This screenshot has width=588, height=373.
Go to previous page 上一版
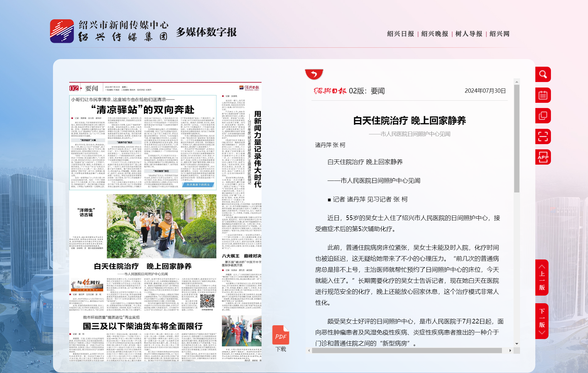coord(542,278)
